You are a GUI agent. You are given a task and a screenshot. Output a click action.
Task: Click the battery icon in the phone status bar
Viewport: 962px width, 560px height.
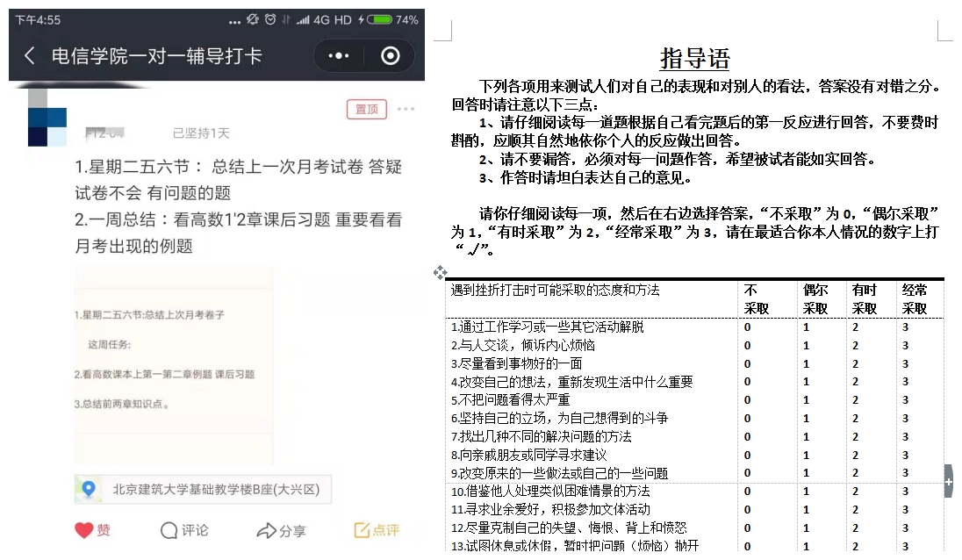click(x=379, y=19)
